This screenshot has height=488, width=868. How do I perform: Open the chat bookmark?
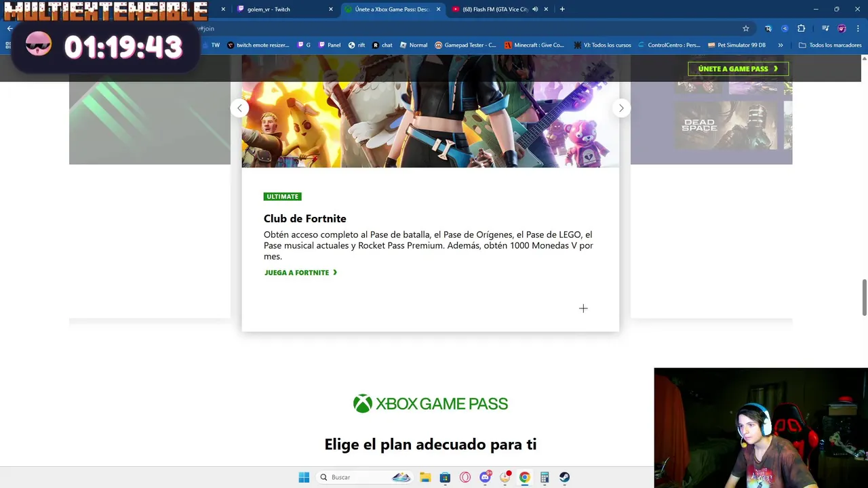382,45
